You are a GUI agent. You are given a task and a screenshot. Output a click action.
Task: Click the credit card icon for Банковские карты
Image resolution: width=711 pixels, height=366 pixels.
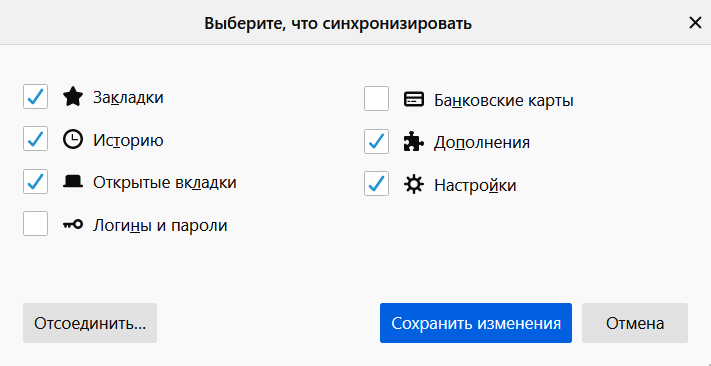pyautogui.click(x=414, y=99)
